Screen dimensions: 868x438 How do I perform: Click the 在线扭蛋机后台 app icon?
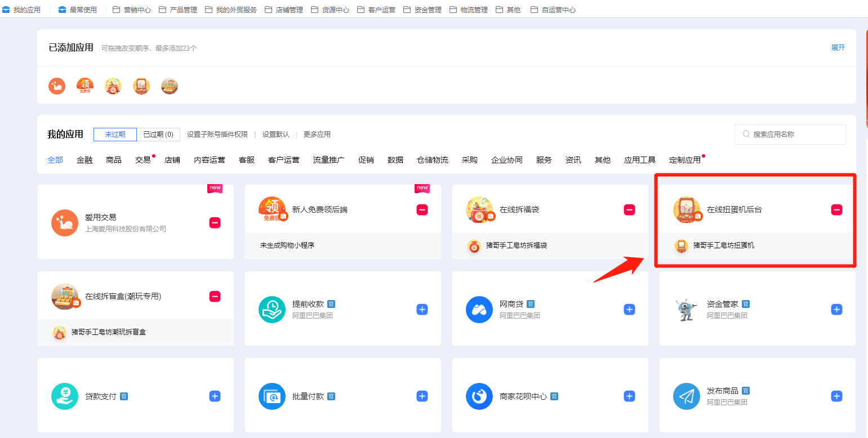[x=687, y=210]
